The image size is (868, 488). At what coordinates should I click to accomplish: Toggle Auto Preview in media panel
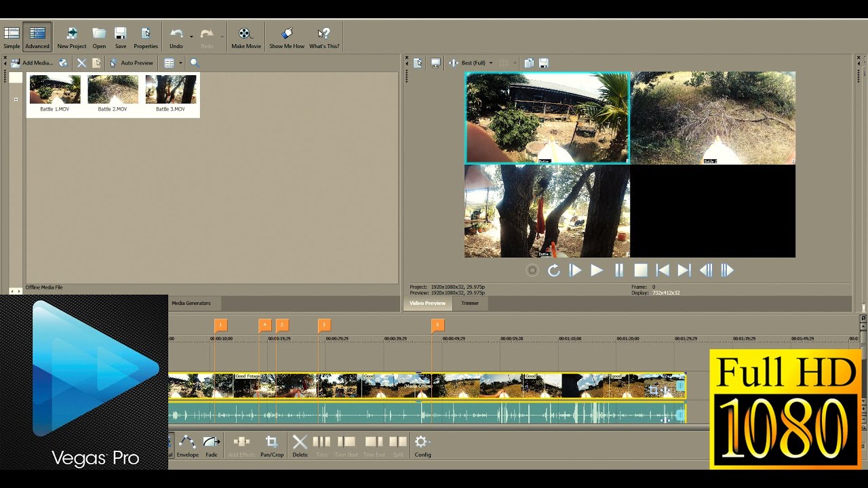pyautogui.click(x=132, y=62)
